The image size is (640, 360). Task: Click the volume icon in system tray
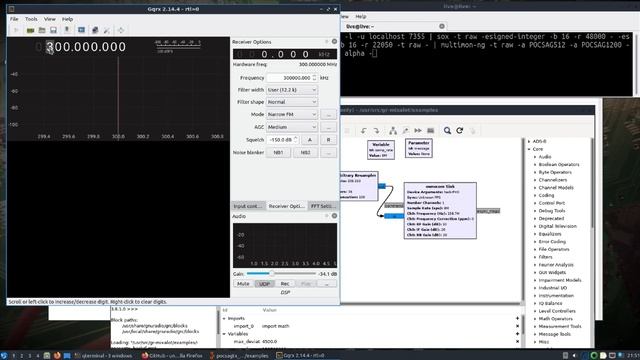click(574, 356)
